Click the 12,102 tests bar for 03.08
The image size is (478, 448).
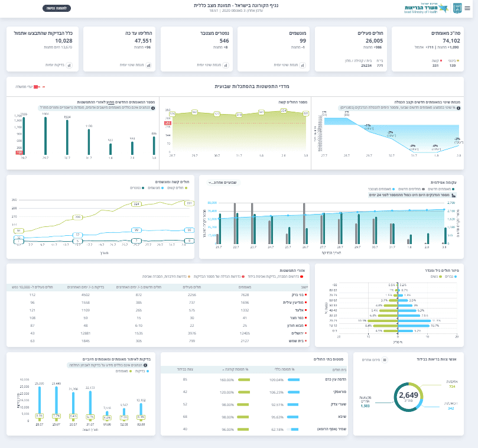[x=141, y=411]
